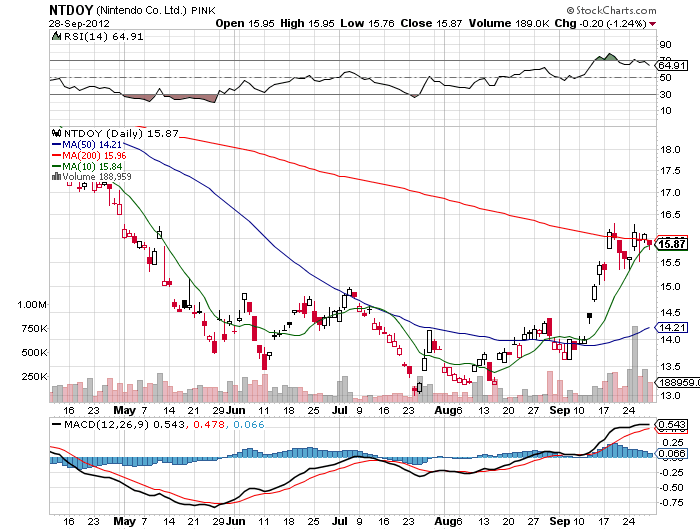Click the MACD(12,26,9) 0.543 legend label
The image size is (700, 530).
pos(124,424)
